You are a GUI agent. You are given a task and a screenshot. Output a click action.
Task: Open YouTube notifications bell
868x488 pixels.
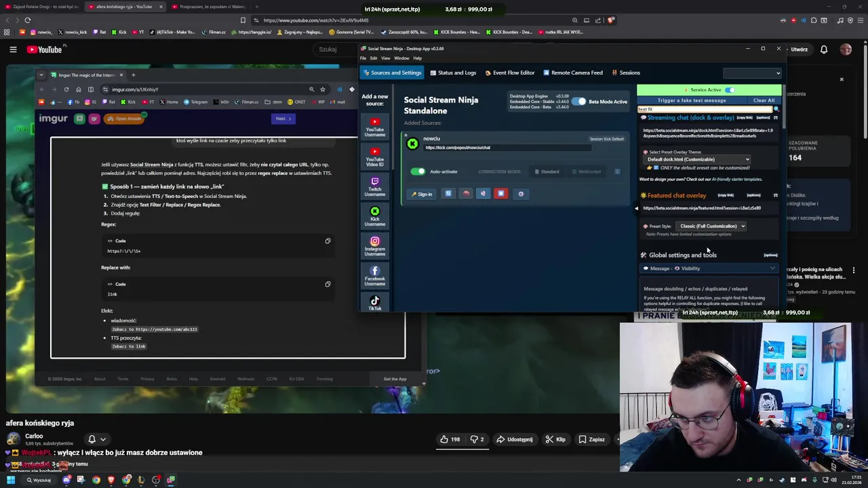pos(824,49)
